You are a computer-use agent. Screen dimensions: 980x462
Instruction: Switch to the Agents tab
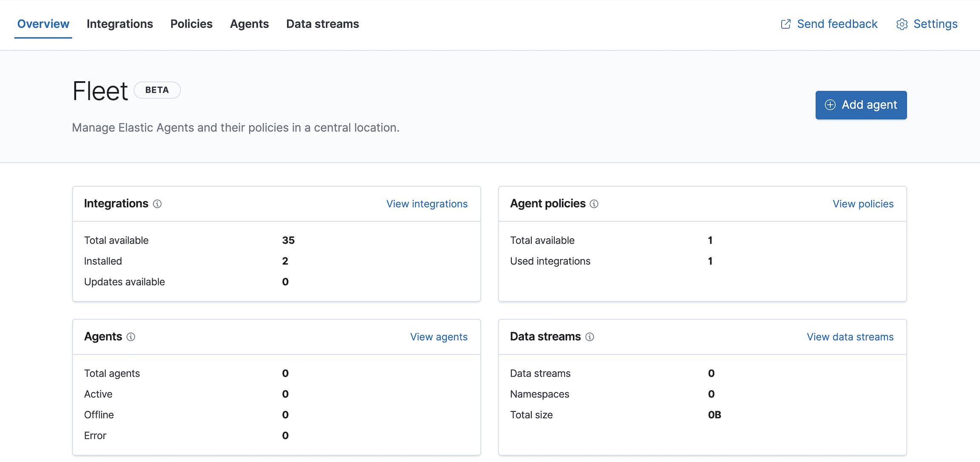tap(249, 24)
